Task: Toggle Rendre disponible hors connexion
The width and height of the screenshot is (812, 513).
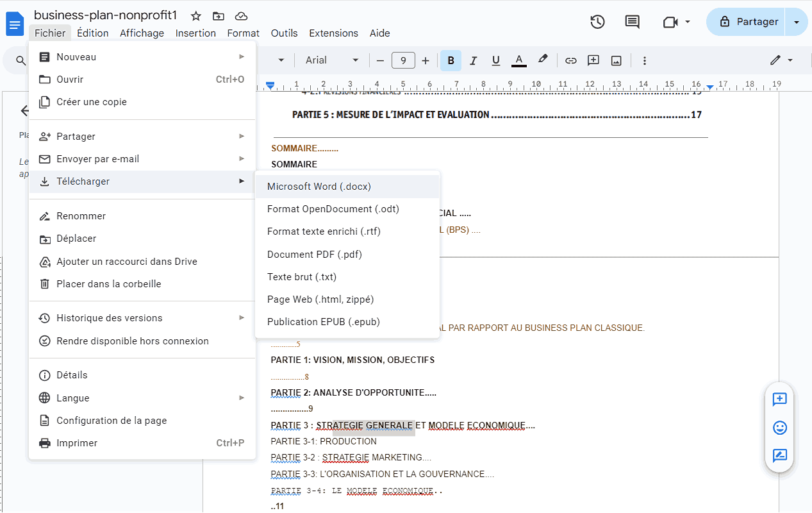Action: click(x=142, y=341)
